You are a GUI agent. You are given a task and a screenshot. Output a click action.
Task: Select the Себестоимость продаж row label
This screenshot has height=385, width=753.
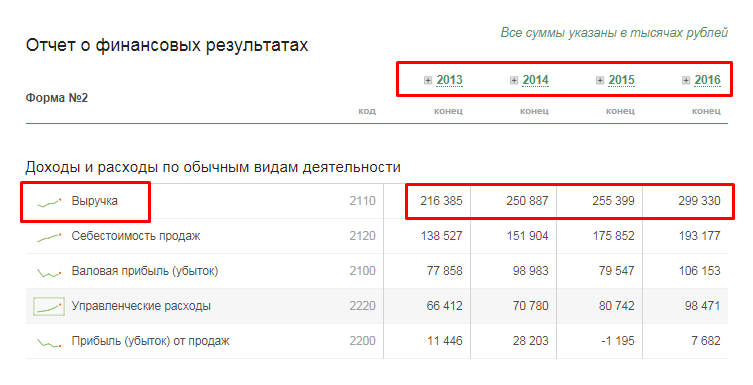(136, 236)
